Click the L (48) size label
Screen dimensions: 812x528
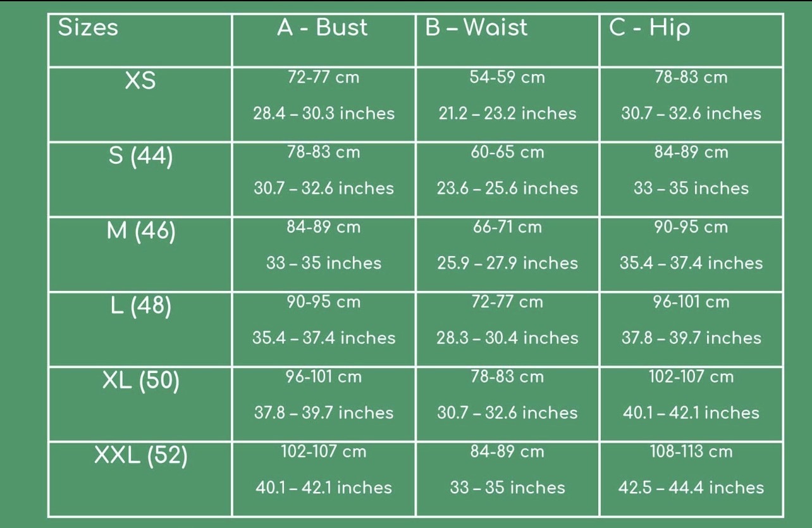coord(140,306)
